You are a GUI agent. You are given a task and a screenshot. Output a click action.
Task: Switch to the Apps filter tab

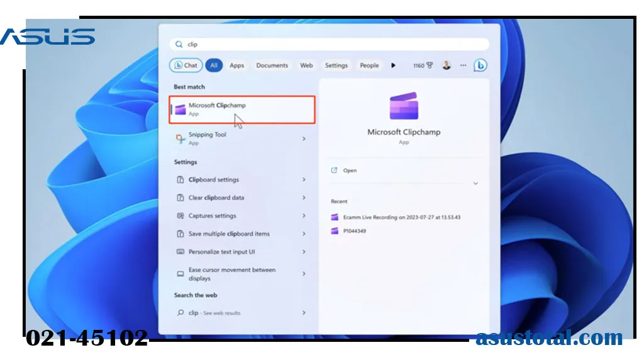(236, 65)
